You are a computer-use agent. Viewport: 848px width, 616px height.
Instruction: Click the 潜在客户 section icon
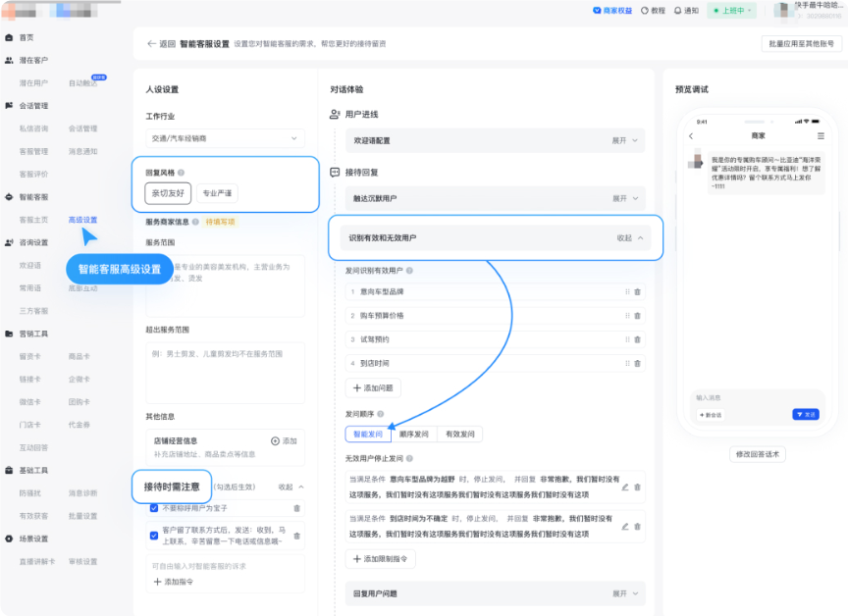[9, 61]
